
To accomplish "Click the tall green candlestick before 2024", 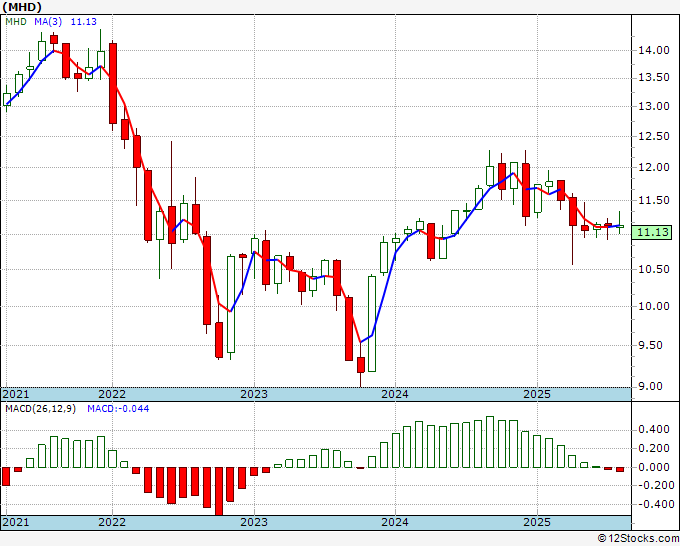I will click(x=372, y=324).
